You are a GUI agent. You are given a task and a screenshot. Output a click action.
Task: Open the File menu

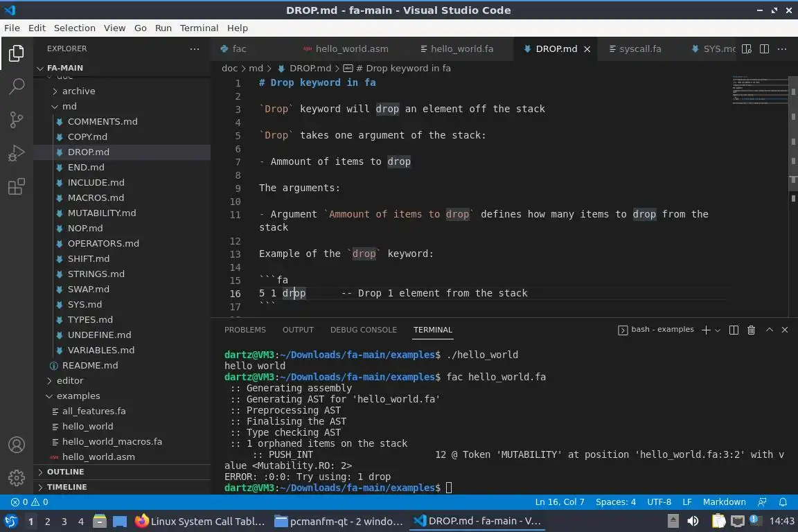click(x=12, y=28)
